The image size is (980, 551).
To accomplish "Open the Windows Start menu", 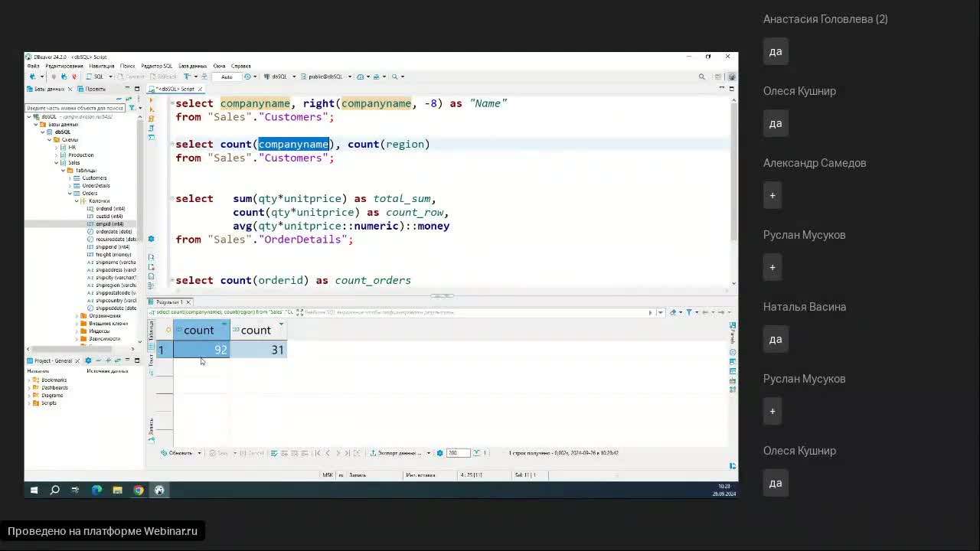I will 34,490.
